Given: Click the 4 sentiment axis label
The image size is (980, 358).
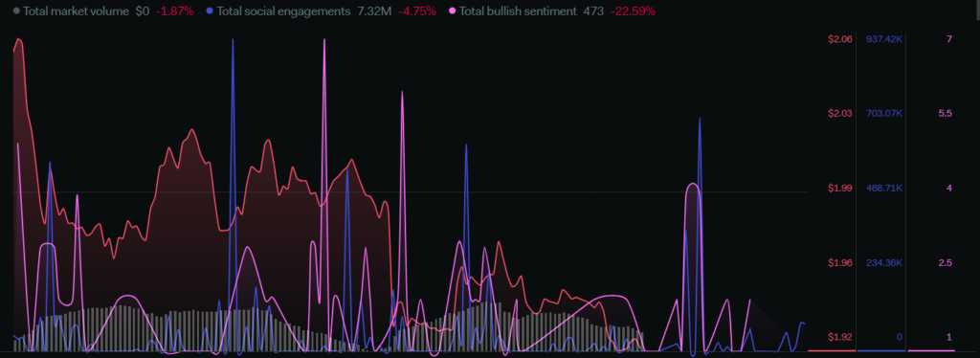Looking at the screenshot, I should [949, 188].
